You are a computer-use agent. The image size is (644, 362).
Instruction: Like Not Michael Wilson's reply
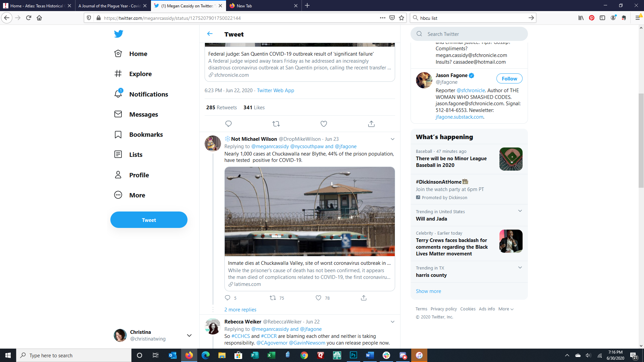[318, 298]
